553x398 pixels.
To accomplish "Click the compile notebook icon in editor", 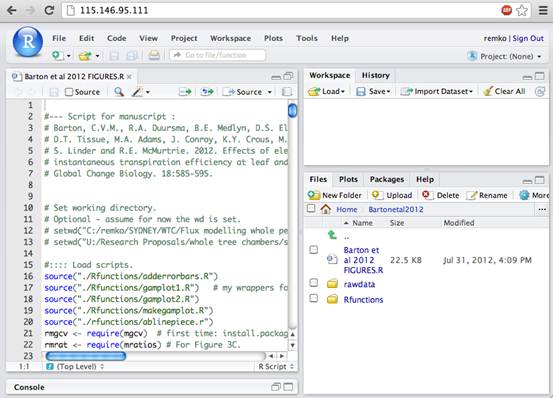I will coord(287,92).
